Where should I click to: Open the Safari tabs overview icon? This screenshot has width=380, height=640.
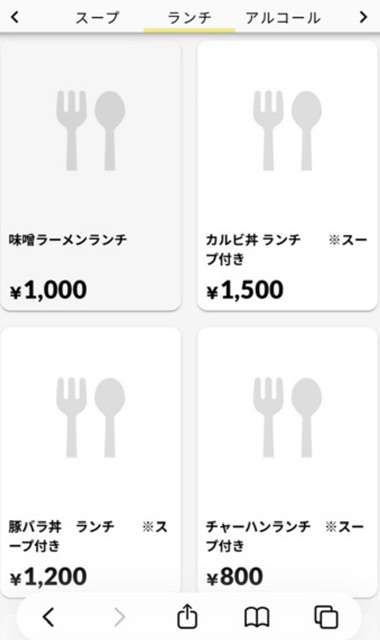[326, 617]
